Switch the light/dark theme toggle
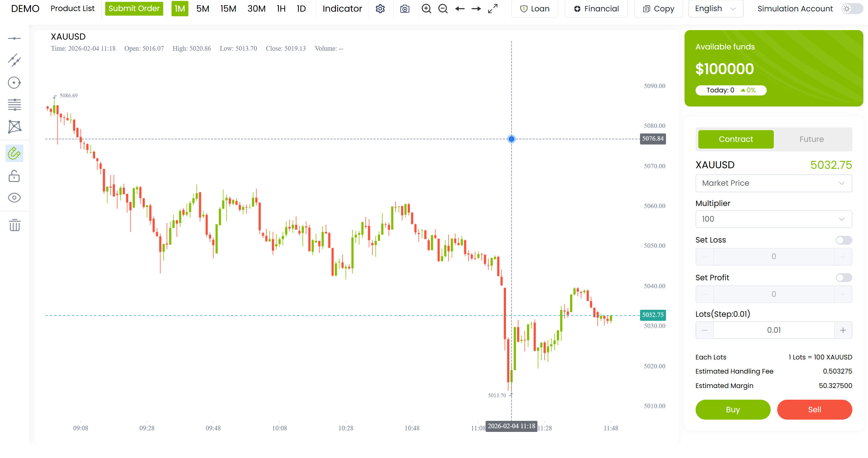Screen dimensions: 868x458 [x=851, y=9]
